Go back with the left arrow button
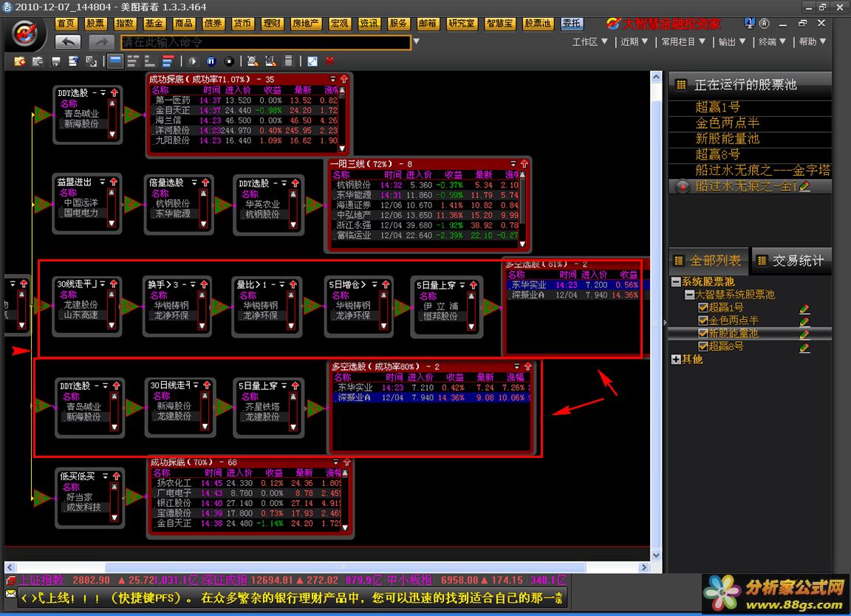Viewport: 851px width, 616px height. (68, 42)
